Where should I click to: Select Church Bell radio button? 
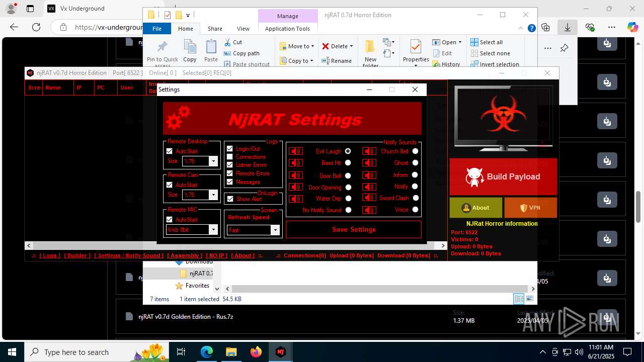[x=415, y=151]
